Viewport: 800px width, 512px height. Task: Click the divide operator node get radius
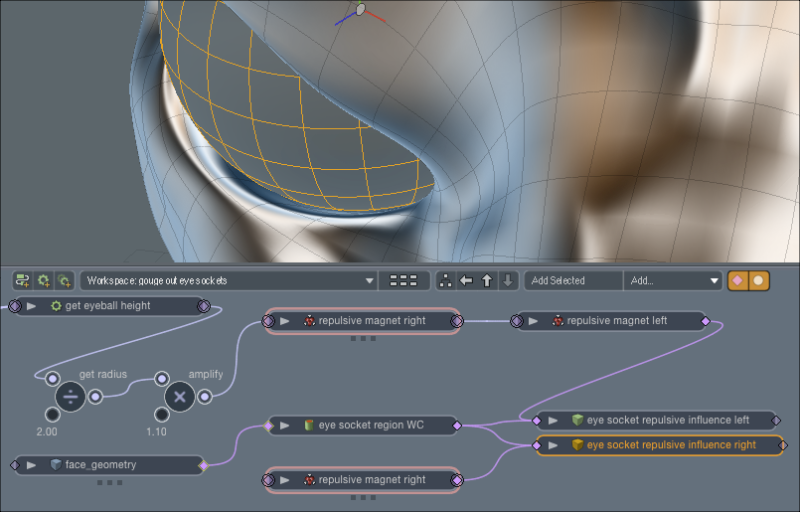point(70,397)
